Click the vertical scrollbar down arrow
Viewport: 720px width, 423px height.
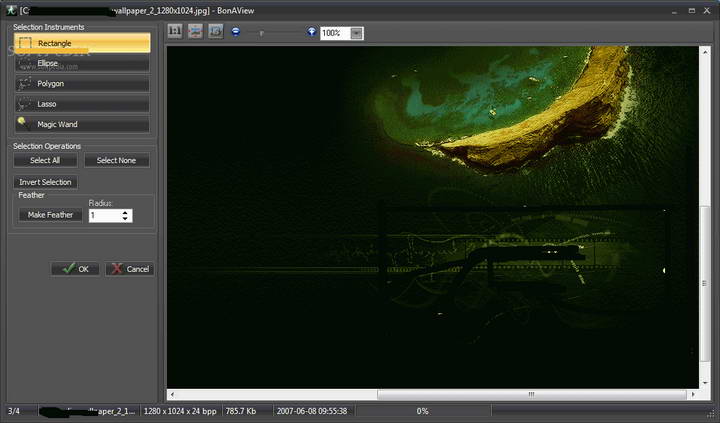point(705,383)
